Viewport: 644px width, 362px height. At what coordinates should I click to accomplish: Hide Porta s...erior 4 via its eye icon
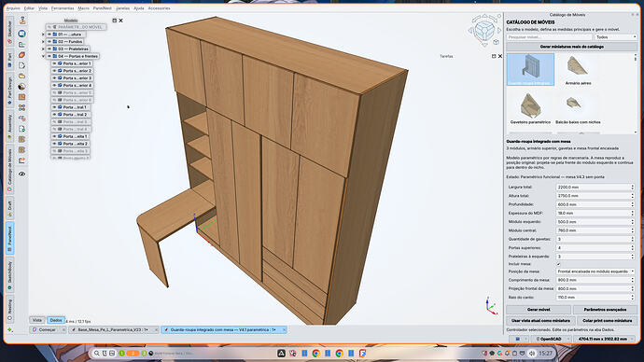click(x=55, y=86)
